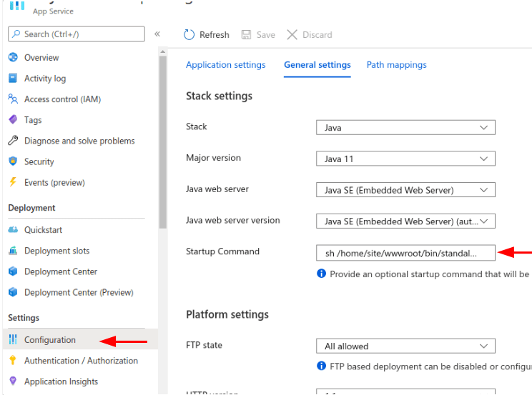Click the Startup Command text field
This screenshot has height=395, width=532.
coord(405,253)
